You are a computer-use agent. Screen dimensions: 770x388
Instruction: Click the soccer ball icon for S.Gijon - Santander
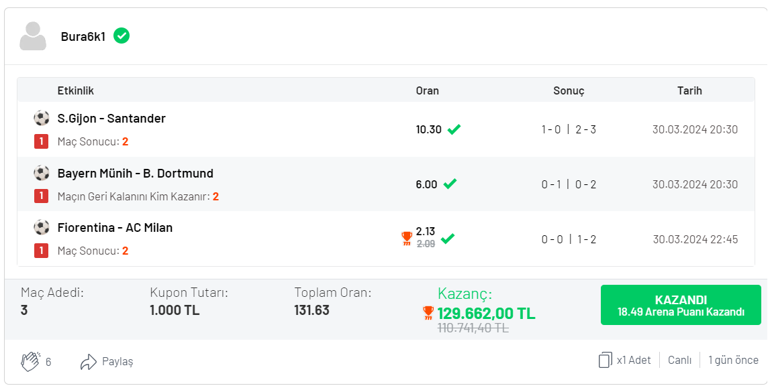pyautogui.click(x=41, y=118)
